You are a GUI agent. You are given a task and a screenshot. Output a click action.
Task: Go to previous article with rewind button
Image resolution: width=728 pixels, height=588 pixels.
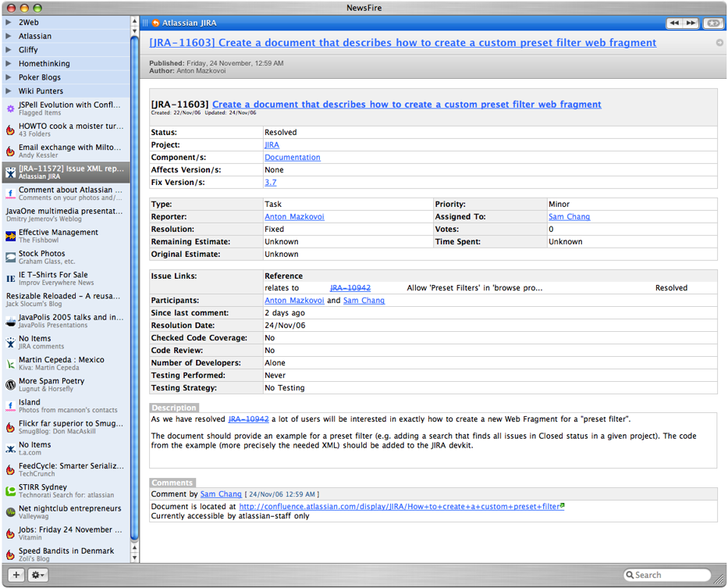click(x=674, y=23)
